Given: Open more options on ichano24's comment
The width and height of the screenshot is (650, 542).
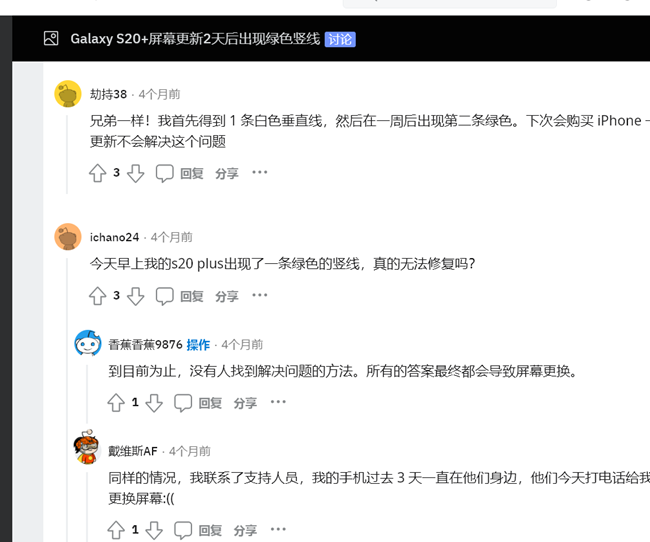Looking at the screenshot, I should 260,296.
